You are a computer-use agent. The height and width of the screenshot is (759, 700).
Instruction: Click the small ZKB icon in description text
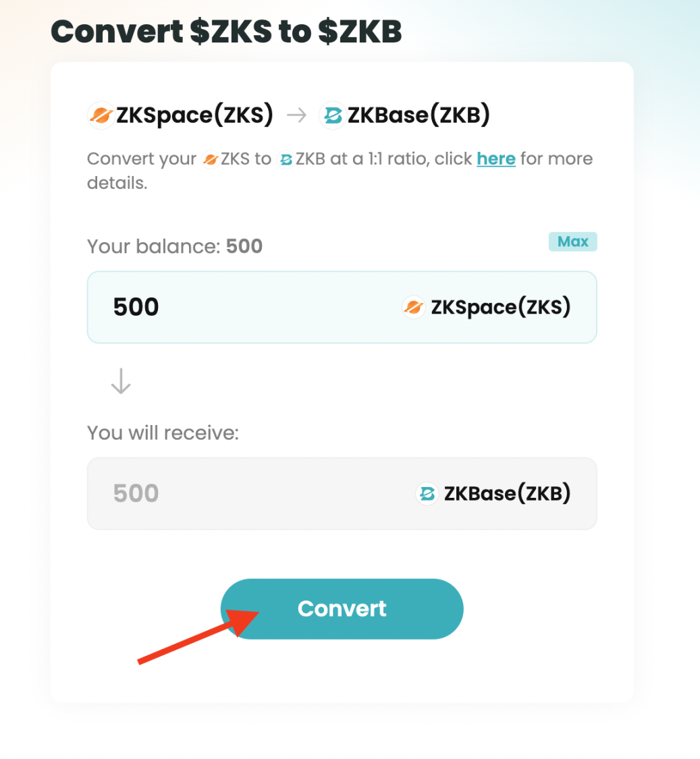pos(286,159)
